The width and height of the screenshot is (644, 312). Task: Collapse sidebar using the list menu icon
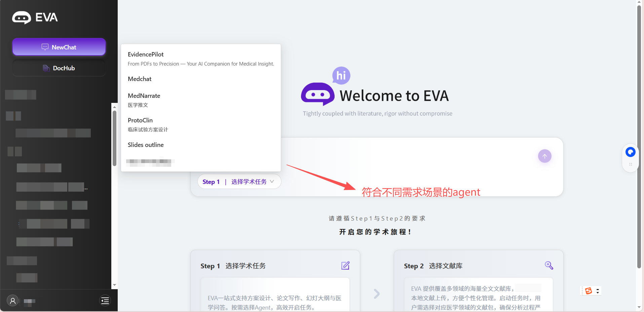pyautogui.click(x=105, y=300)
